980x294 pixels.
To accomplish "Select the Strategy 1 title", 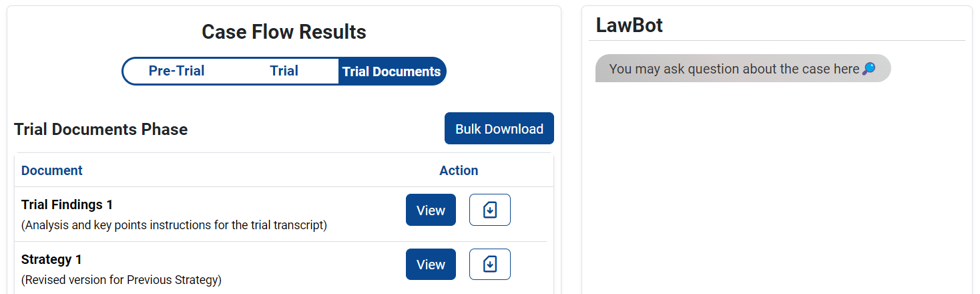I will (51, 259).
